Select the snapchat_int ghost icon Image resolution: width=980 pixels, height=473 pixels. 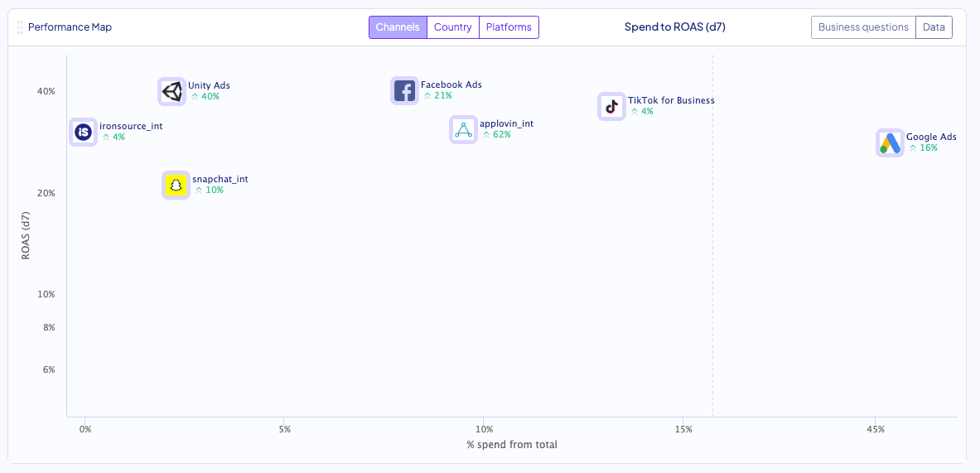click(x=176, y=185)
